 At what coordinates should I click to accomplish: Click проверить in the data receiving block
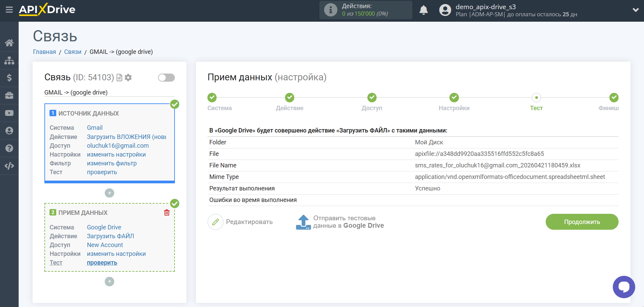tap(102, 263)
